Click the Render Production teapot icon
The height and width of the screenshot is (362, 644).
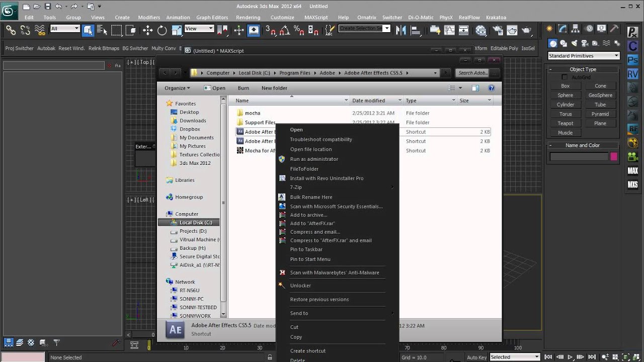(526, 30)
